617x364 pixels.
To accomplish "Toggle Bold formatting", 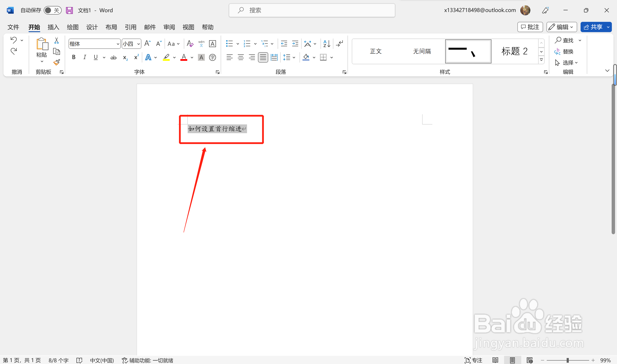I will tap(74, 57).
